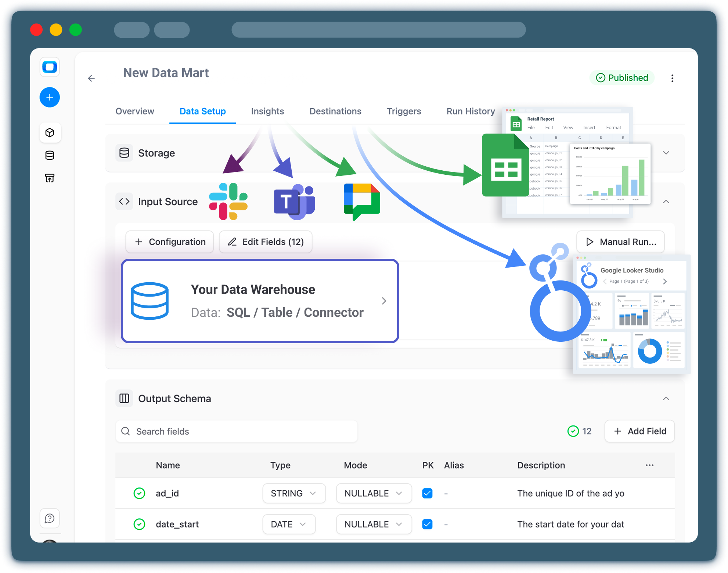Click the help icon at the bottom sidebar
The height and width of the screenshot is (573, 728).
click(50, 518)
